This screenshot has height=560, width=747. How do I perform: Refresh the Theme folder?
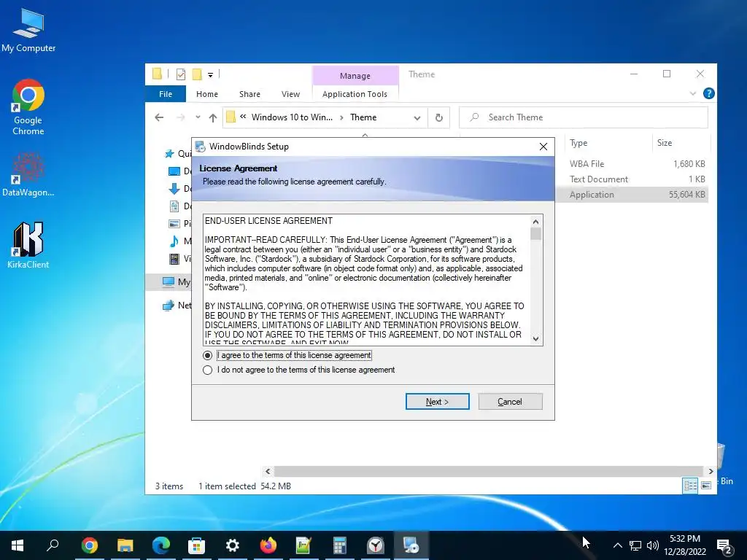click(438, 117)
